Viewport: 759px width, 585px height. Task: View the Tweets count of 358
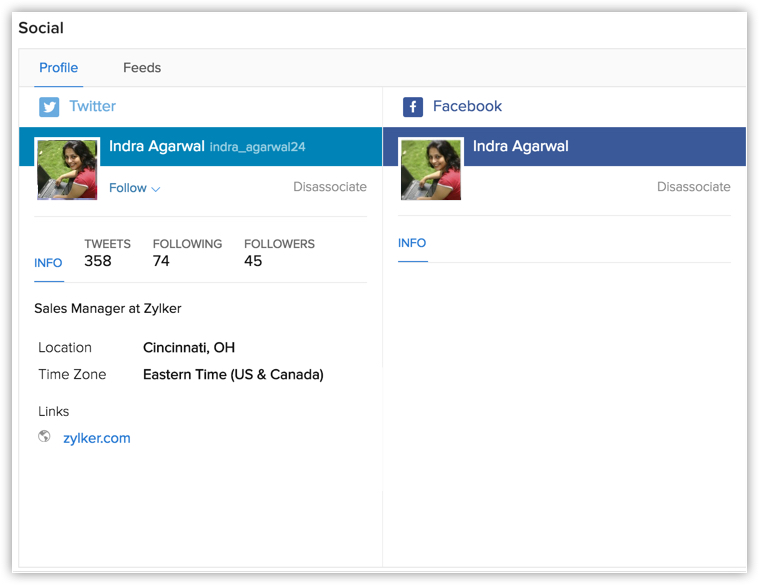(98, 261)
